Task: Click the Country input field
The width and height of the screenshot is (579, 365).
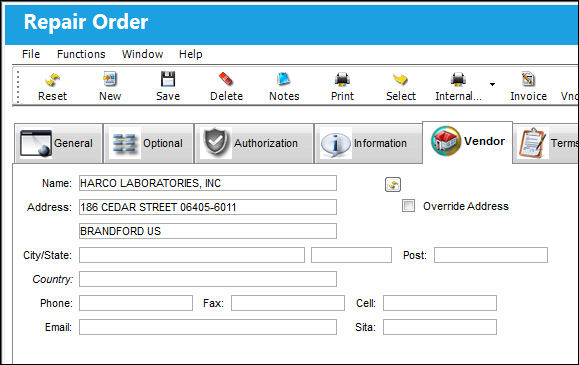Action: click(x=208, y=279)
